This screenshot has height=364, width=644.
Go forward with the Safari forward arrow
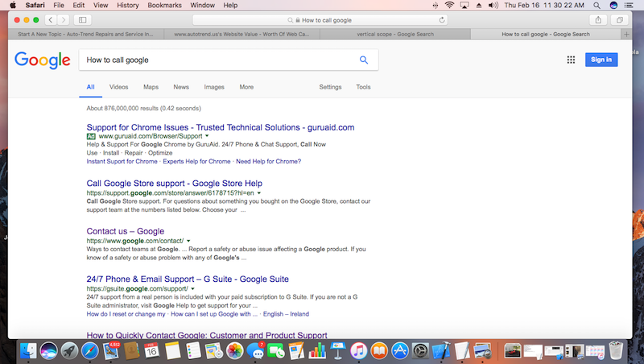click(x=63, y=19)
